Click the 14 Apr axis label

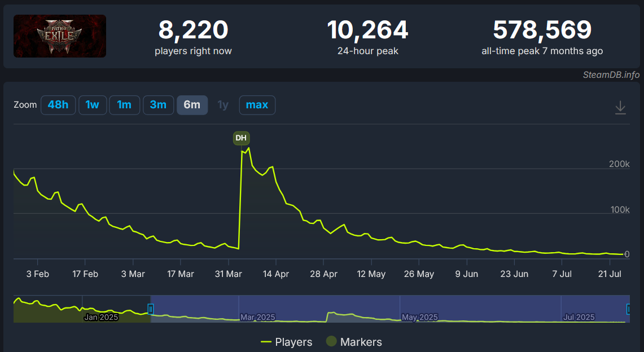coord(276,274)
